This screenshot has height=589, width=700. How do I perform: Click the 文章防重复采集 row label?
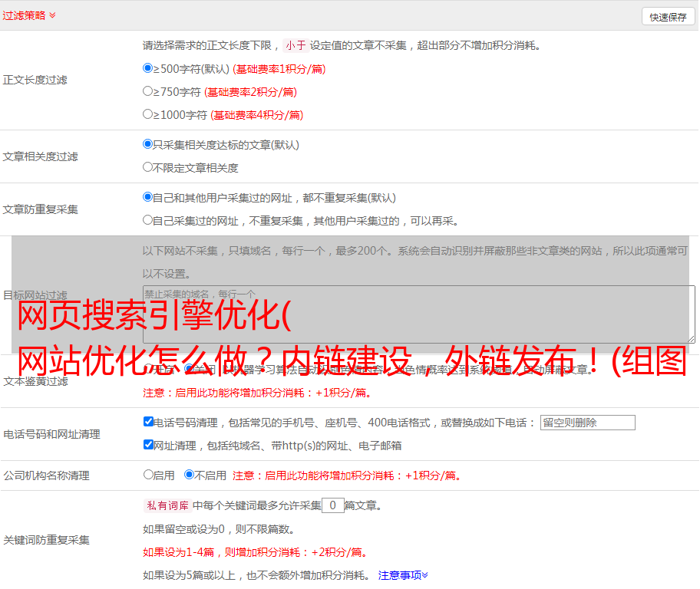[40, 209]
